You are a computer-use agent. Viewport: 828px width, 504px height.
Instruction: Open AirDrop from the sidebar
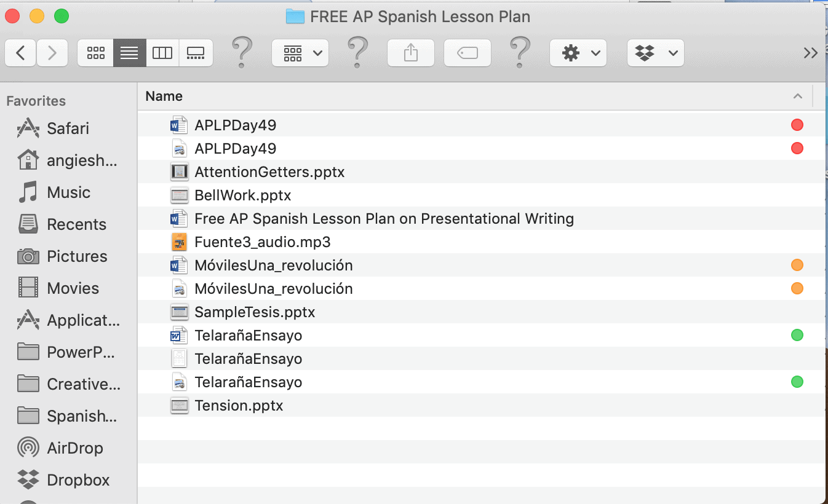click(x=74, y=447)
